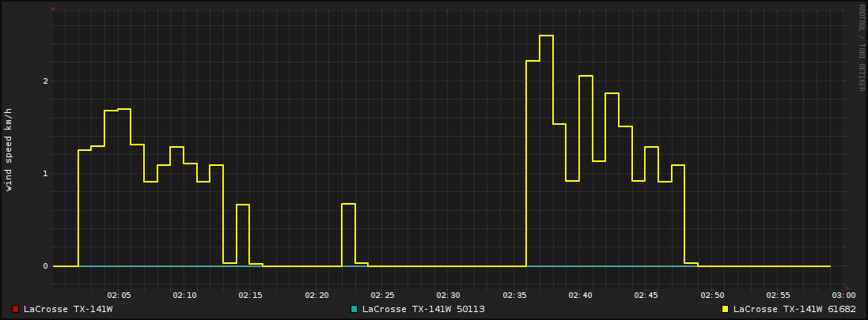Screen dimensions: 868x320
Task: Click the red LaCrosse TX-141W legend swatch
Action: pyautogui.click(x=16, y=309)
